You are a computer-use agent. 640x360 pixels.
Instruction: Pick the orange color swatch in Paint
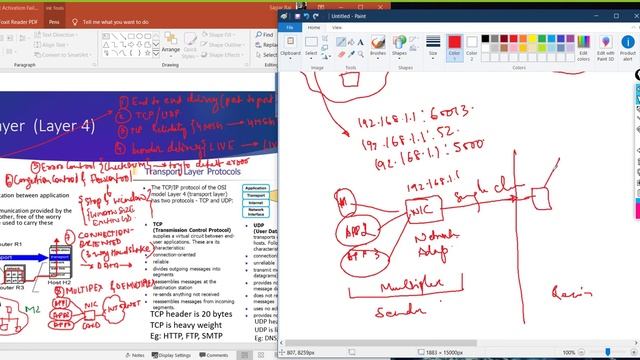523,39
